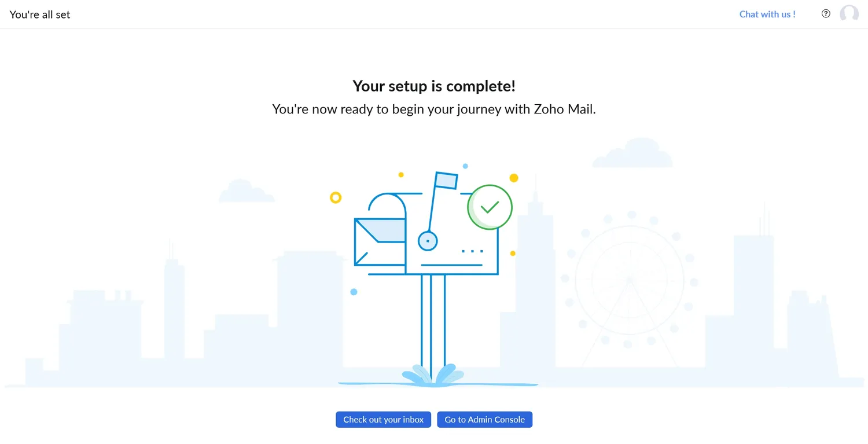Image resolution: width=868 pixels, height=444 pixels.
Task: Click the three dots on the mailbox
Action: [472, 251]
